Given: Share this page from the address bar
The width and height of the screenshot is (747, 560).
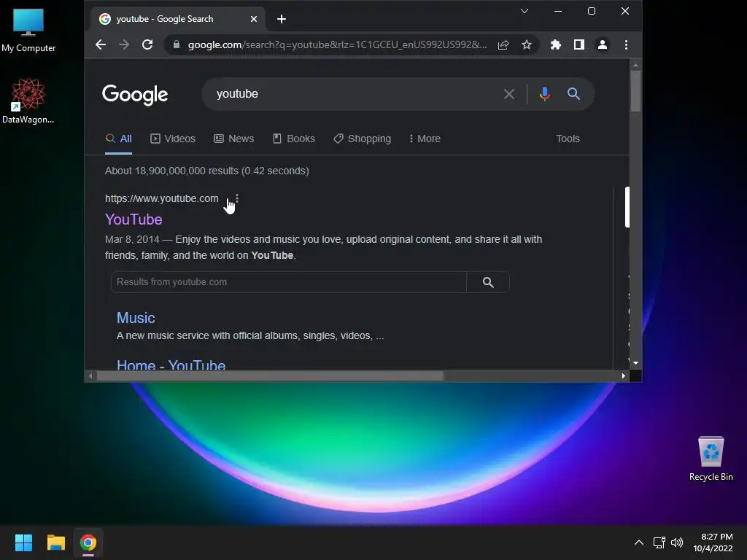Looking at the screenshot, I should coord(503,44).
